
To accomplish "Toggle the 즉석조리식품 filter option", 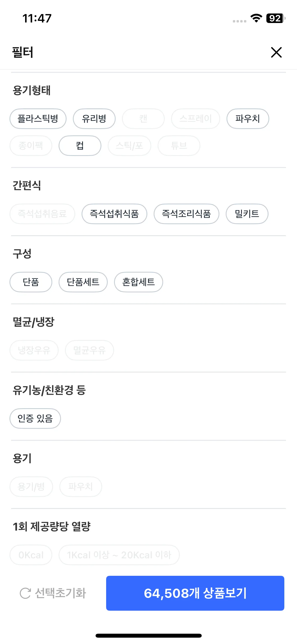I will point(186,214).
